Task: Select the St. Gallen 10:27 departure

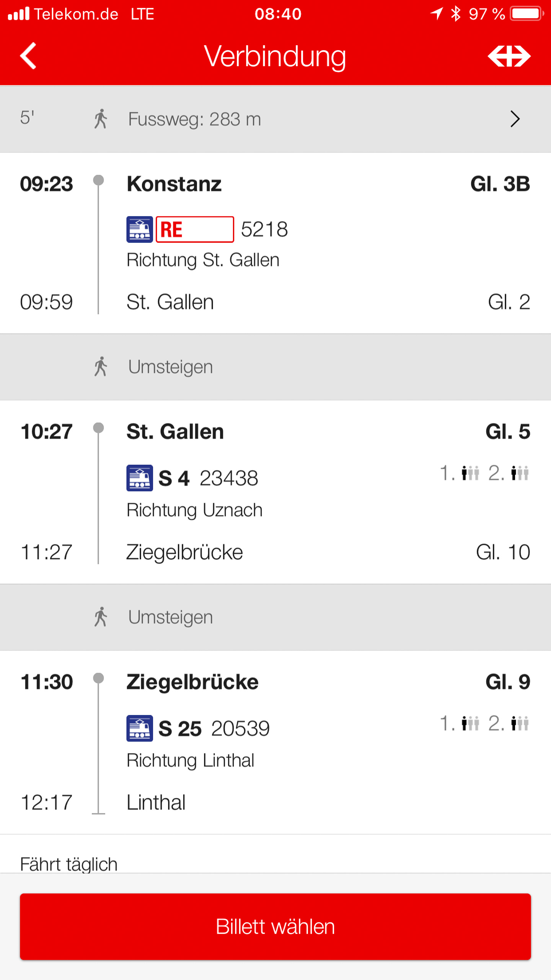Action: 175,431
